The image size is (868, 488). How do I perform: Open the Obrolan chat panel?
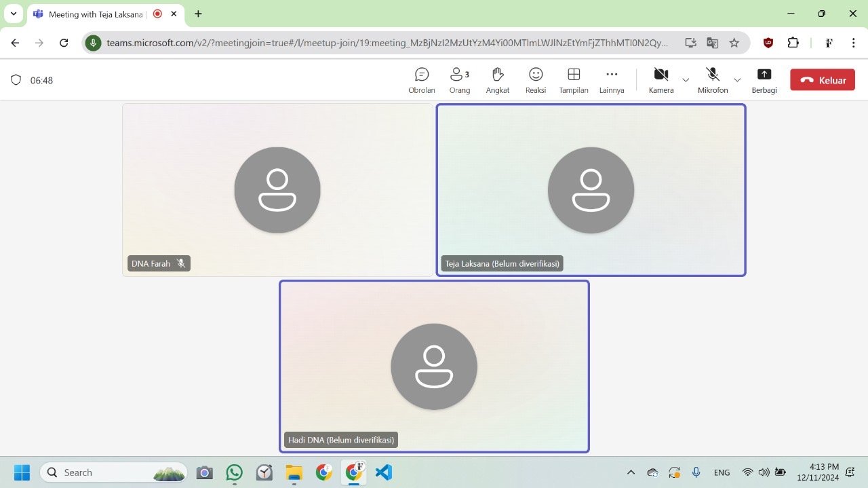[x=421, y=80]
